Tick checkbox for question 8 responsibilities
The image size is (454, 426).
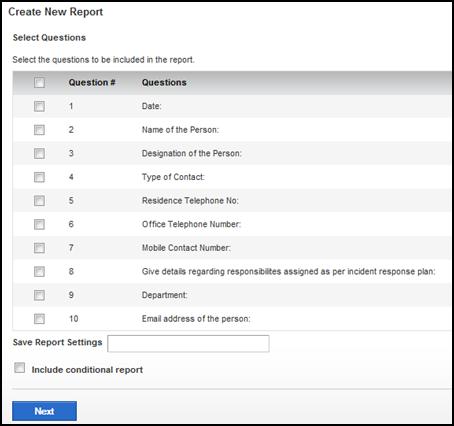click(x=39, y=272)
